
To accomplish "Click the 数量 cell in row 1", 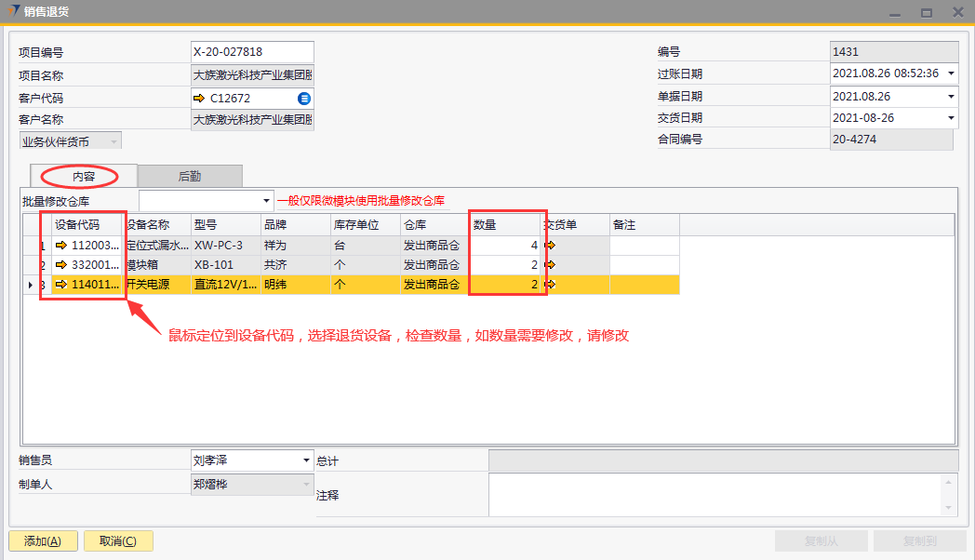I will pyautogui.click(x=506, y=246).
